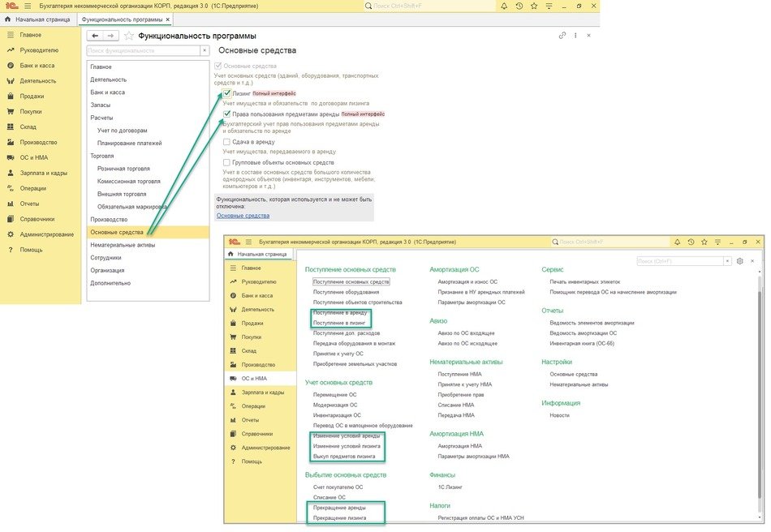Go forward with the right arrow button
771x532 pixels.
point(110,36)
